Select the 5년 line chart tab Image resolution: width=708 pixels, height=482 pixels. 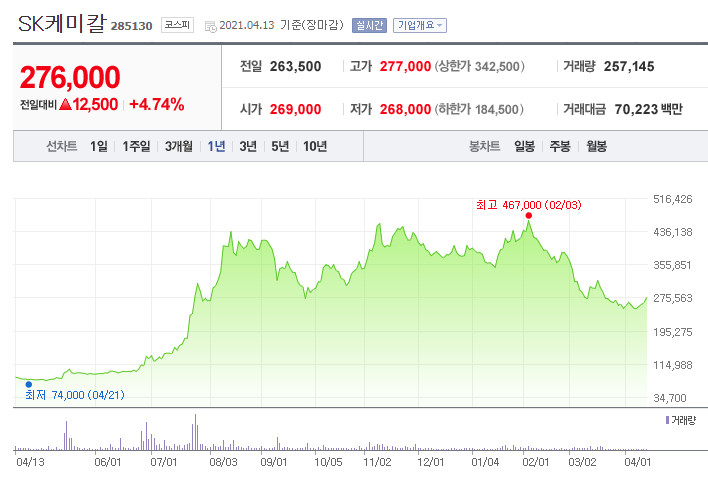tap(279, 146)
